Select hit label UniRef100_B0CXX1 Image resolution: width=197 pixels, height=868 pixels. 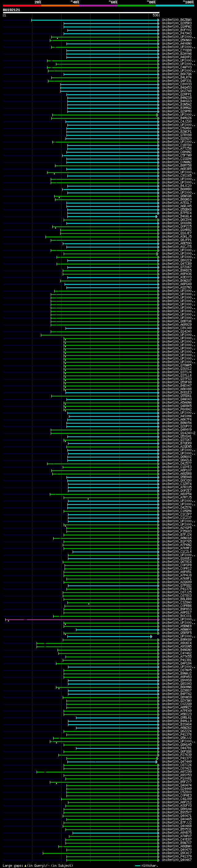point(177,616)
